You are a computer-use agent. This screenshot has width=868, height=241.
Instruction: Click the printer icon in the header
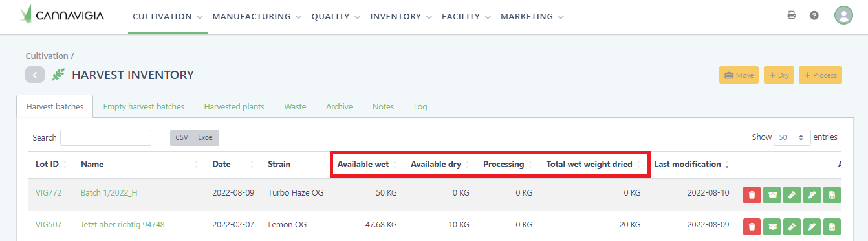(792, 16)
